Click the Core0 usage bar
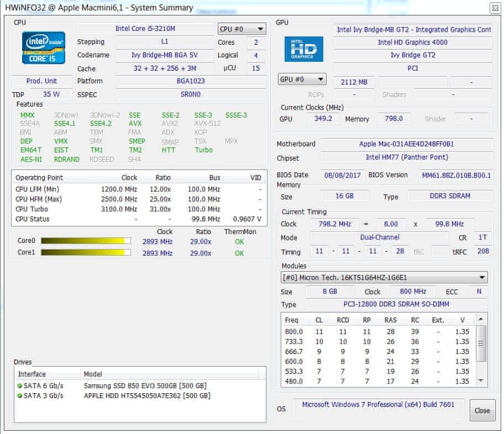This screenshot has width=504, height=434. click(86, 241)
